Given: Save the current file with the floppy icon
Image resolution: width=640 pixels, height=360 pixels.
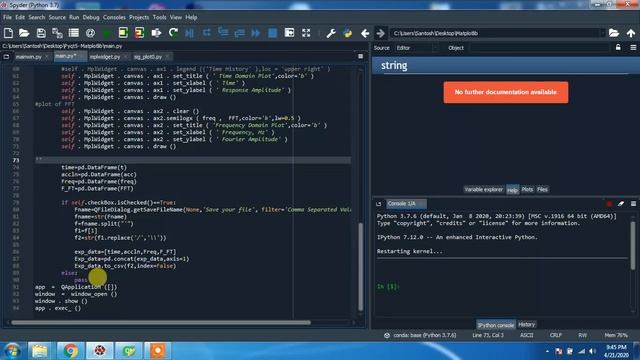Looking at the screenshot, I should [x=41, y=33].
